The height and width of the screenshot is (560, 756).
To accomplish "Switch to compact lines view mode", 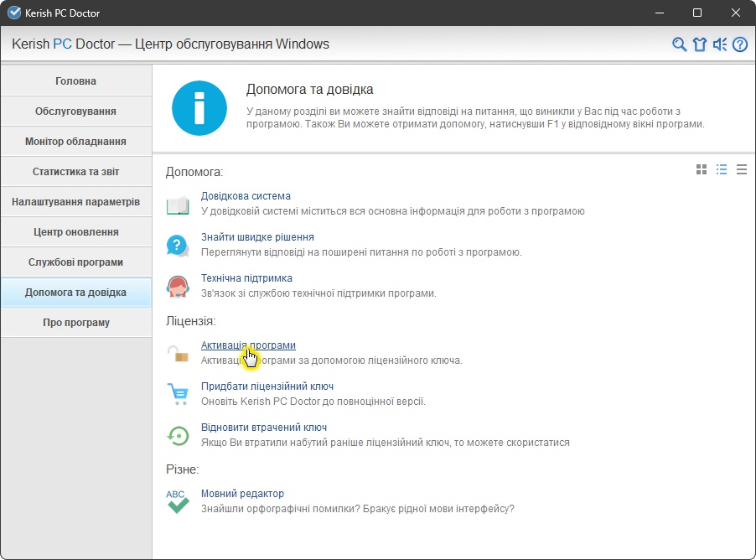I will click(x=741, y=169).
